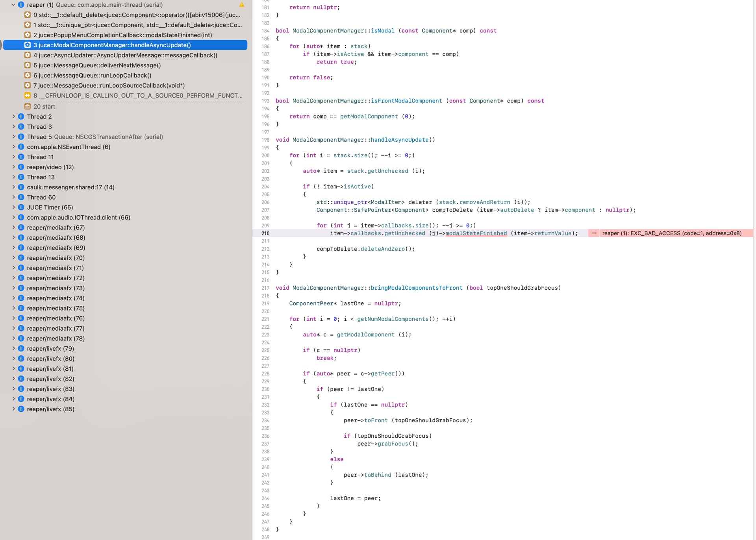
Task: Click the frame icon beside 20 start
Action: coord(28,107)
